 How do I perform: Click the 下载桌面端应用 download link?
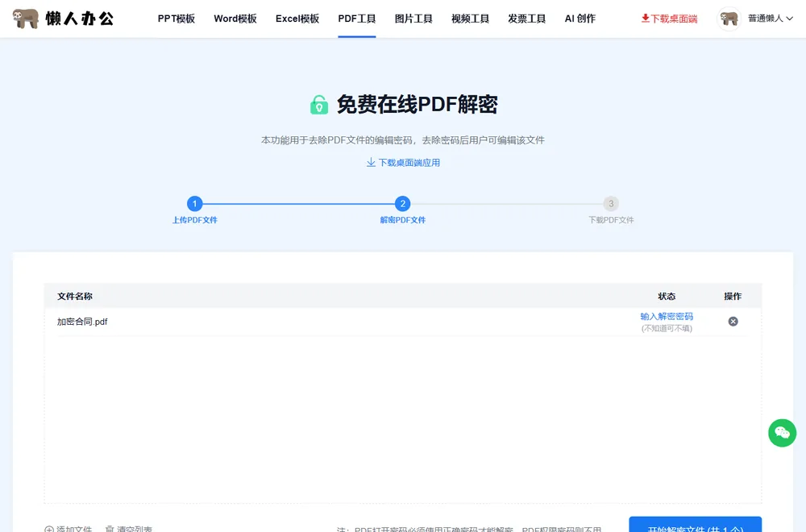[x=403, y=163]
